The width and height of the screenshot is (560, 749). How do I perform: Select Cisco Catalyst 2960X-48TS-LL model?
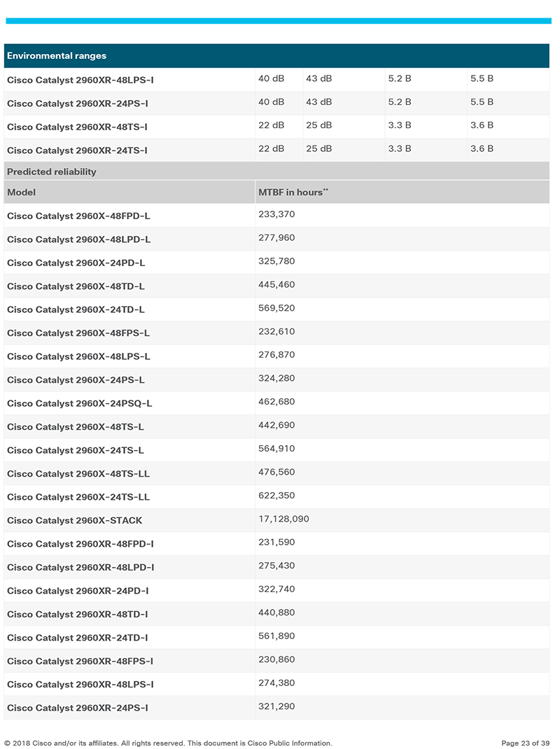click(x=78, y=474)
